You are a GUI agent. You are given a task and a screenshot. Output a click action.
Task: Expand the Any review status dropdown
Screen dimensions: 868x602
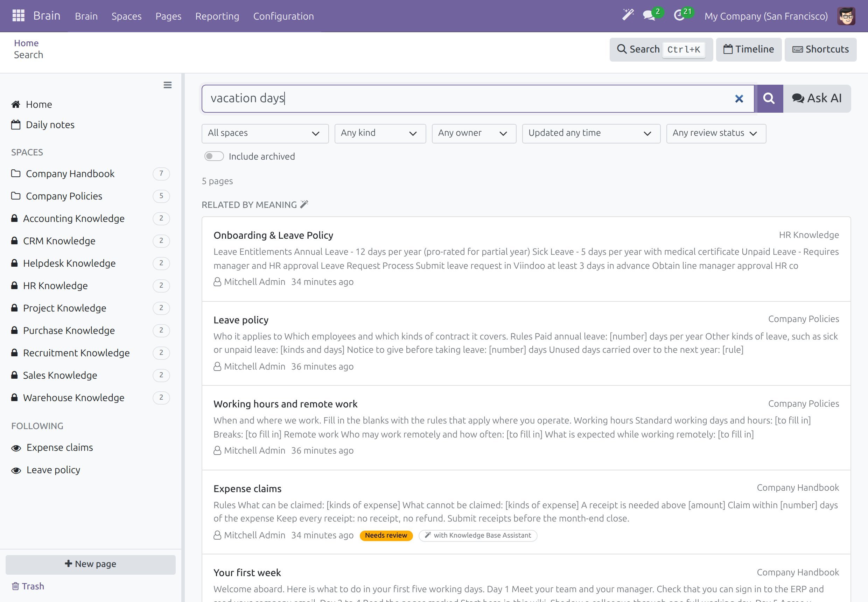716,134
